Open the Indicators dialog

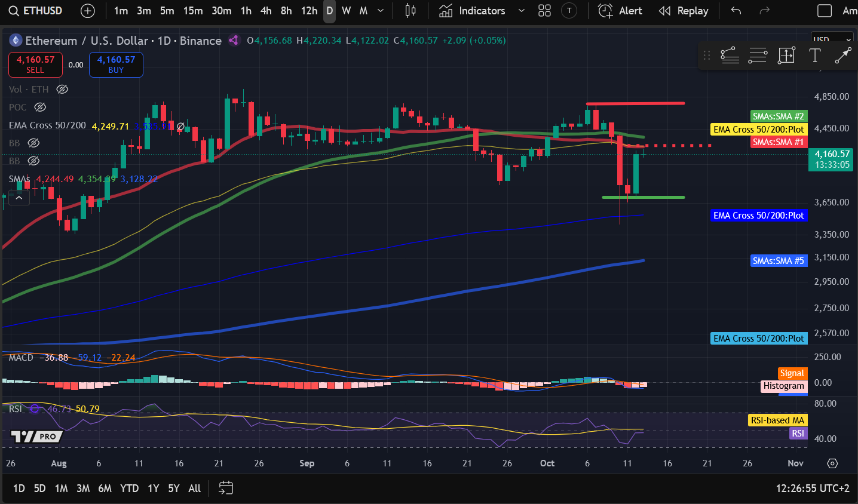(x=472, y=11)
